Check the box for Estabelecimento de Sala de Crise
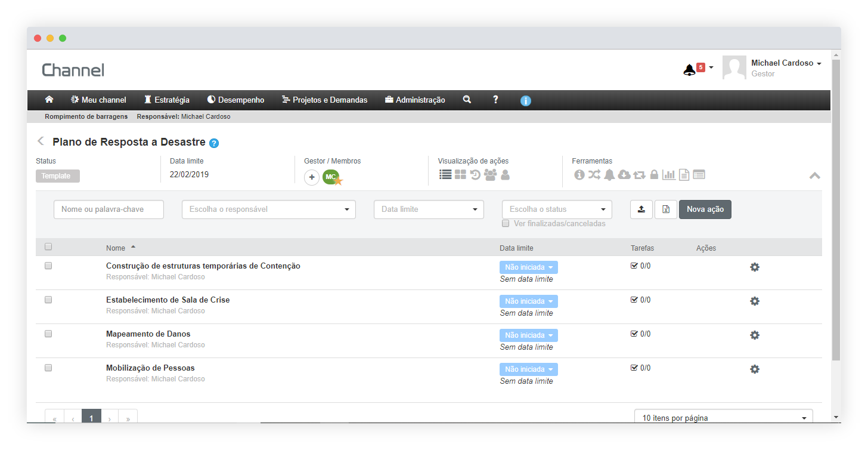 pyautogui.click(x=48, y=300)
